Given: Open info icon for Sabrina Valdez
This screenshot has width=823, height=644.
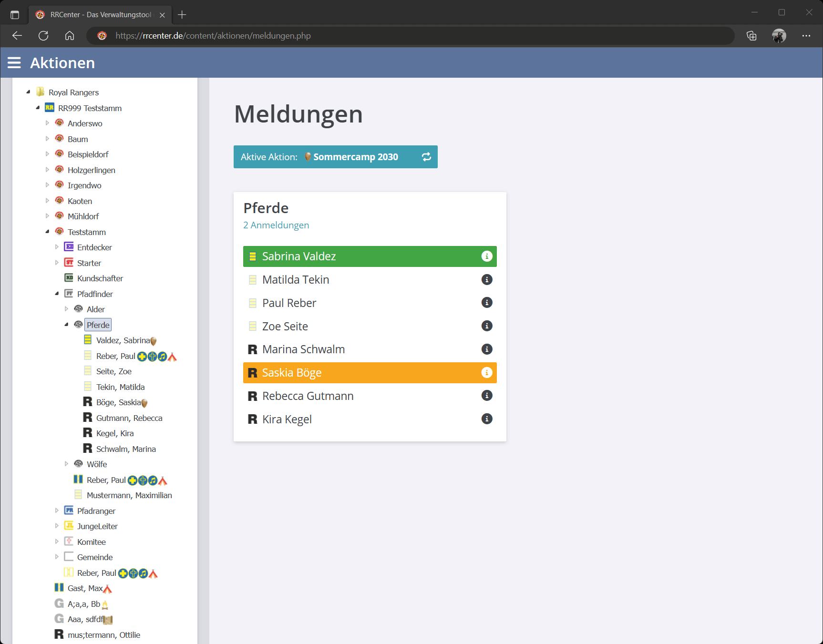Looking at the screenshot, I should pyautogui.click(x=486, y=256).
